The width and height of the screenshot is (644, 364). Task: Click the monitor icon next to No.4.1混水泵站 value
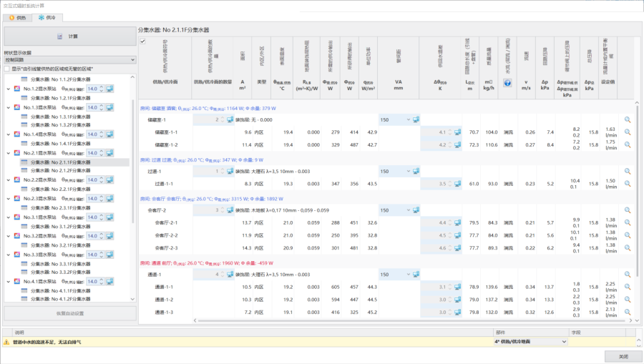point(109,282)
